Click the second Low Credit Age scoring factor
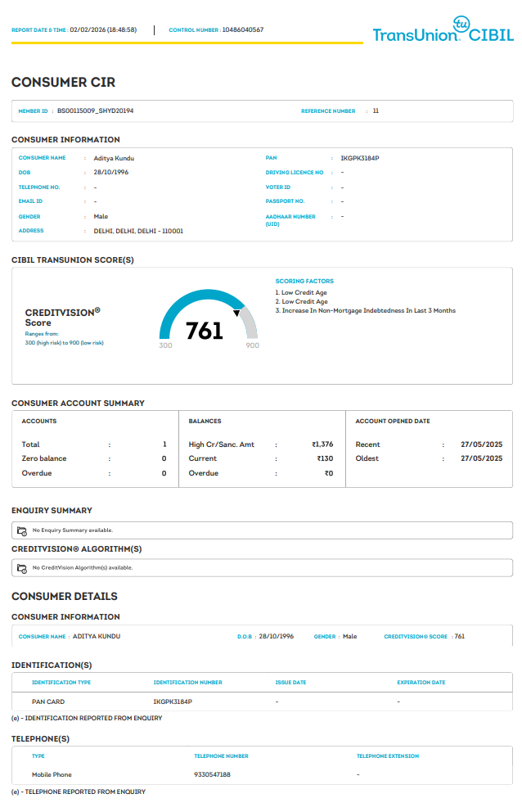The width and height of the screenshot is (522, 812). [x=301, y=301]
